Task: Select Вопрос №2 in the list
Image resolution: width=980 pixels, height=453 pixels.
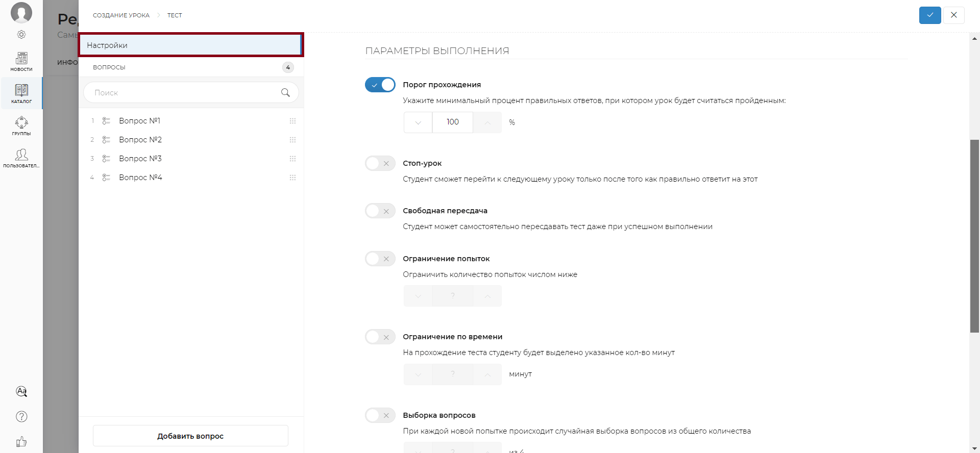Action: click(x=191, y=140)
